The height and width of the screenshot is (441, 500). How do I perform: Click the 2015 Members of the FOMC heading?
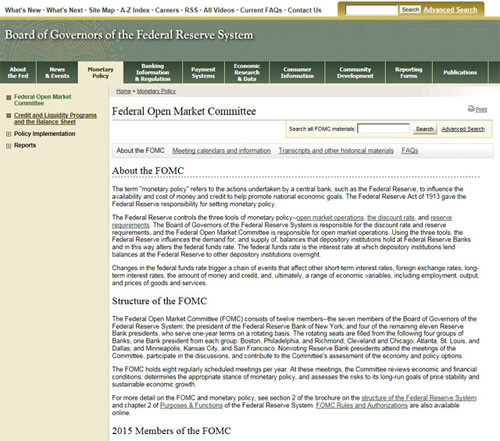click(x=171, y=431)
